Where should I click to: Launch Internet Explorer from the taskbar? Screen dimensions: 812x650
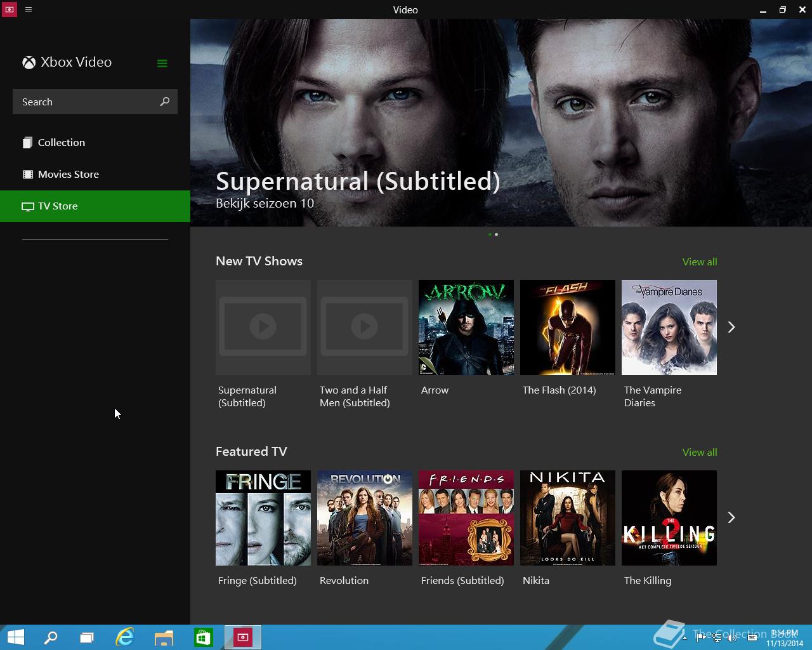(125, 637)
